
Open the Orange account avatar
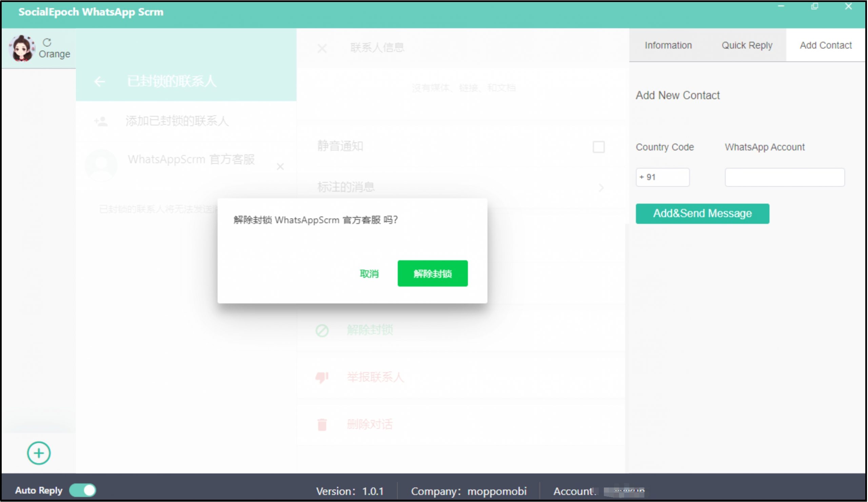coord(22,48)
